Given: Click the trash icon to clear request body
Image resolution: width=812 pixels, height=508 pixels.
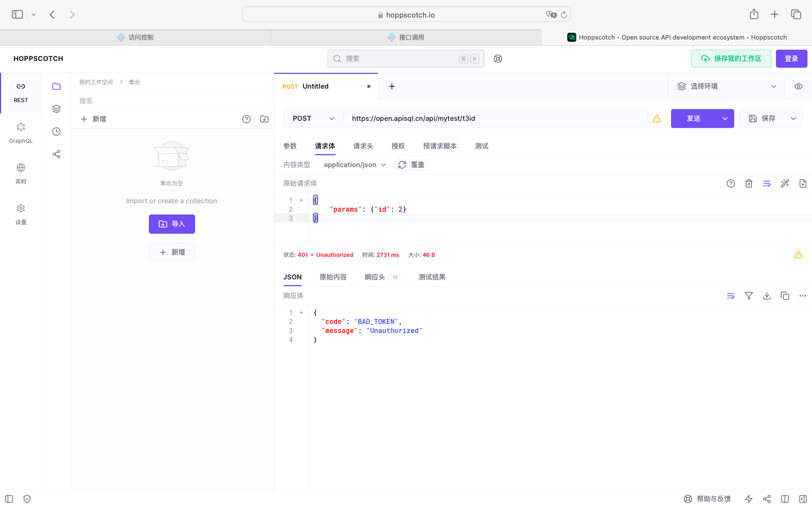Looking at the screenshot, I should pos(749,183).
